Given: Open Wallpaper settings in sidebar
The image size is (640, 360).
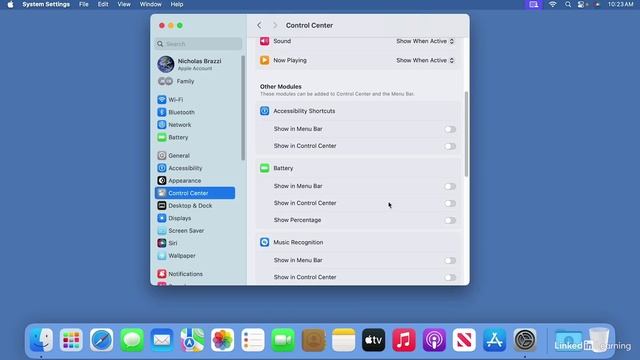Looking at the screenshot, I should pos(195,256).
